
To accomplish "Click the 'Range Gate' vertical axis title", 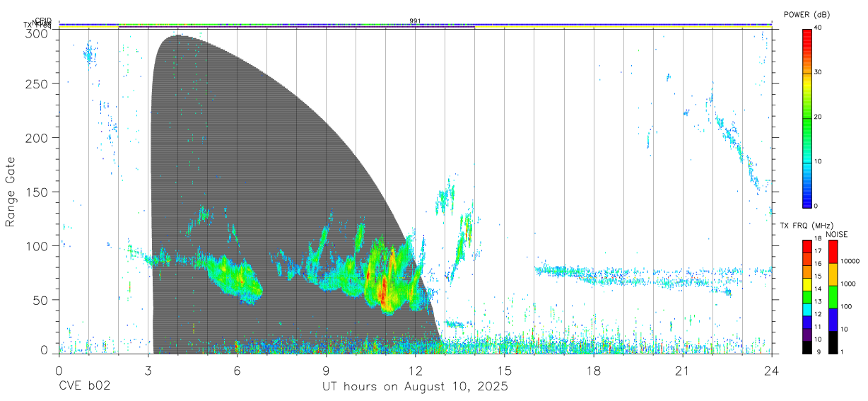I will [11, 192].
